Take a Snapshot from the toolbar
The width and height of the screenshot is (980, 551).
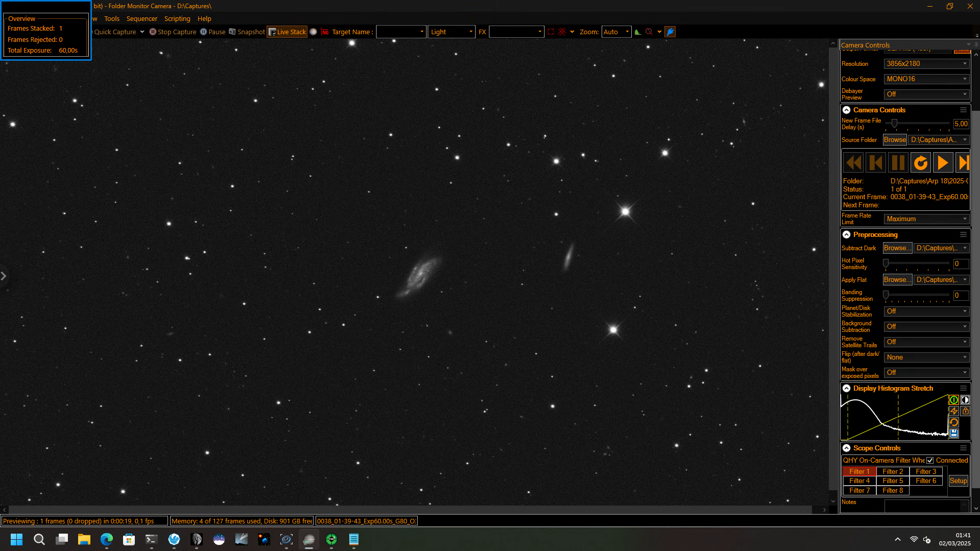(x=247, y=32)
